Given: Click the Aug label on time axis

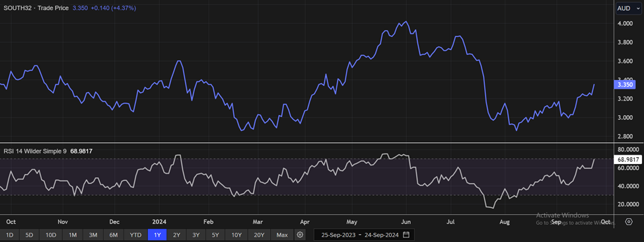Looking at the screenshot, I should coord(505,222).
